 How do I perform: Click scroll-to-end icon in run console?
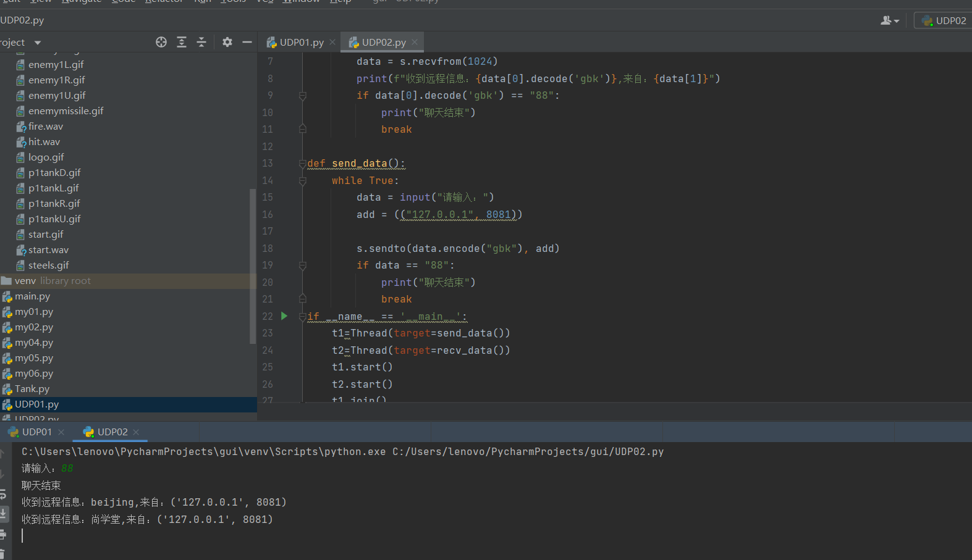coord(4,513)
